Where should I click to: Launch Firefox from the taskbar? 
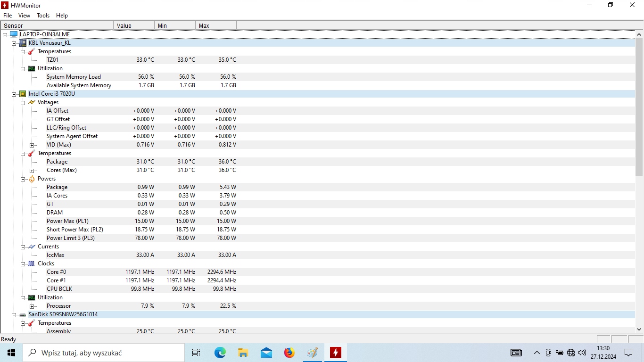pos(289,353)
